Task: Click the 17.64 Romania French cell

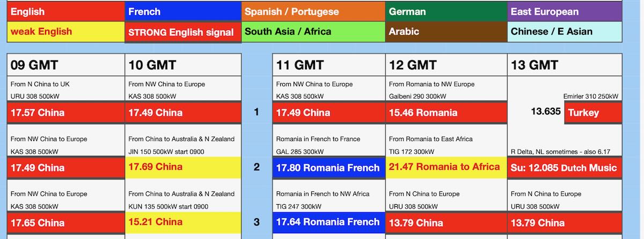Action: pyautogui.click(x=329, y=222)
